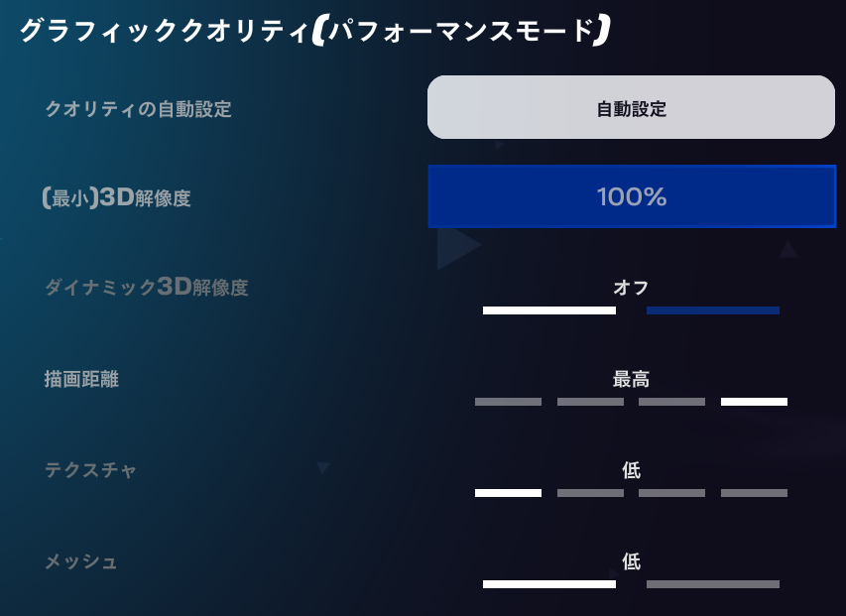
Task: Toggle ダイナミック3D解像度 to the on position
Action: tap(713, 312)
